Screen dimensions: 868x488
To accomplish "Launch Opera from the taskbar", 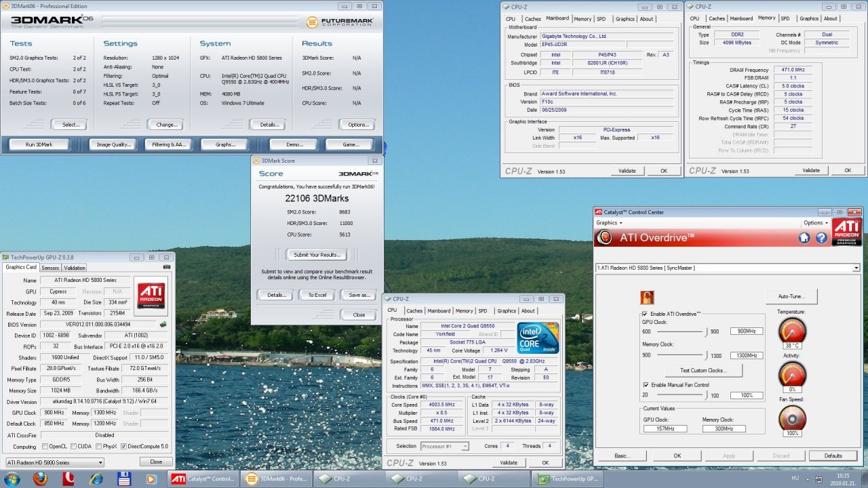I will coord(68,479).
